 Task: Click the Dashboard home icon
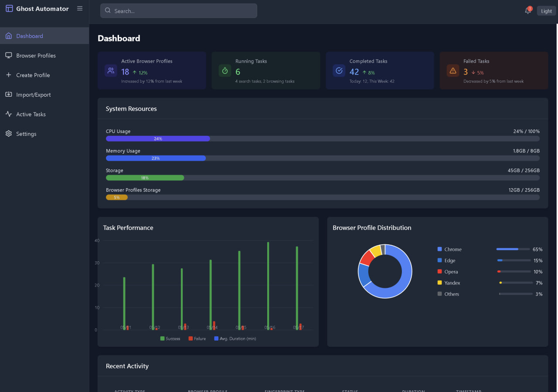click(x=9, y=36)
